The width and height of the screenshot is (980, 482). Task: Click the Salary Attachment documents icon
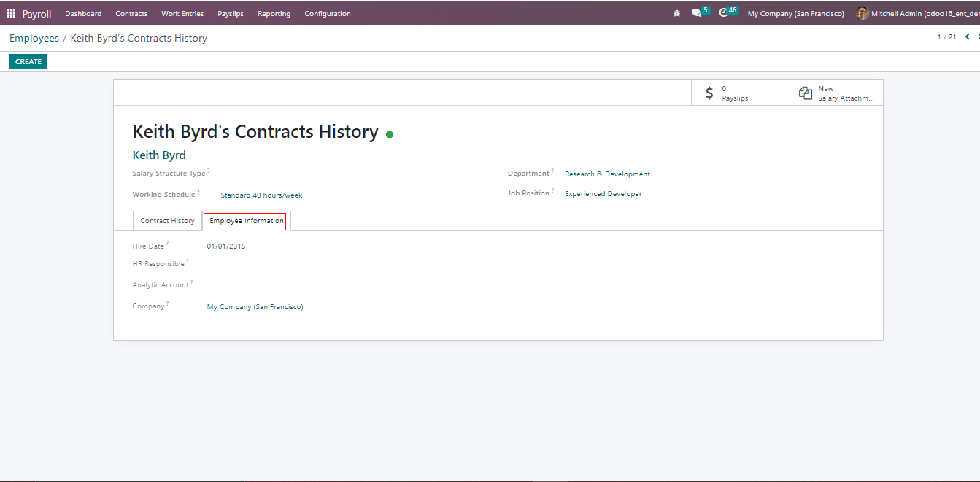click(805, 93)
